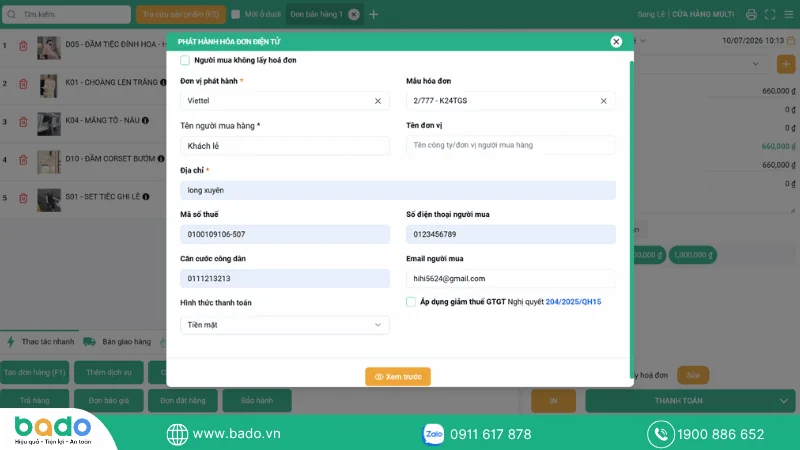The height and width of the screenshot is (450, 800).
Task: Click the Mã số thuế field
Action: (x=285, y=234)
